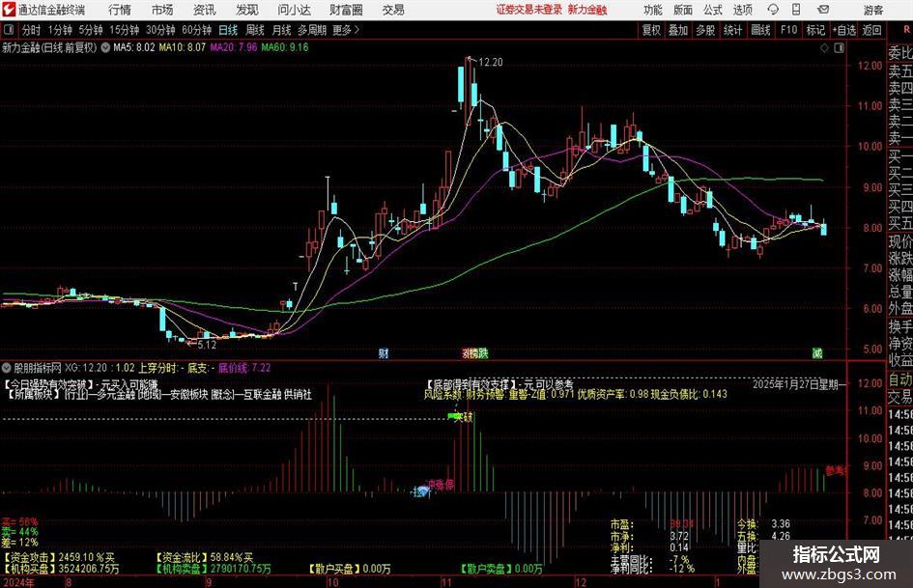Screen dimensions: 913x588
Task: Open the 市场 menu
Action: pyautogui.click(x=162, y=10)
